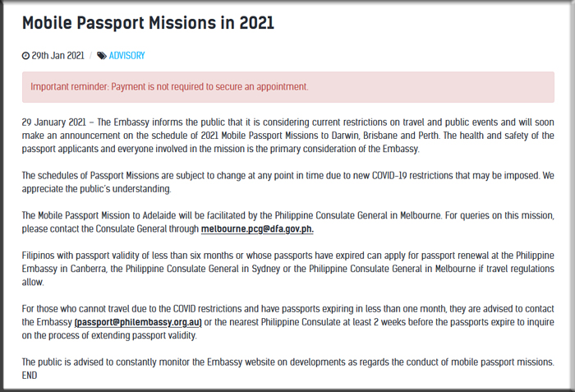Viewport: 575px width, 392px height.
Task: Click the 'Mobile Passport Missions in 2021' heading
Action: tap(148, 23)
